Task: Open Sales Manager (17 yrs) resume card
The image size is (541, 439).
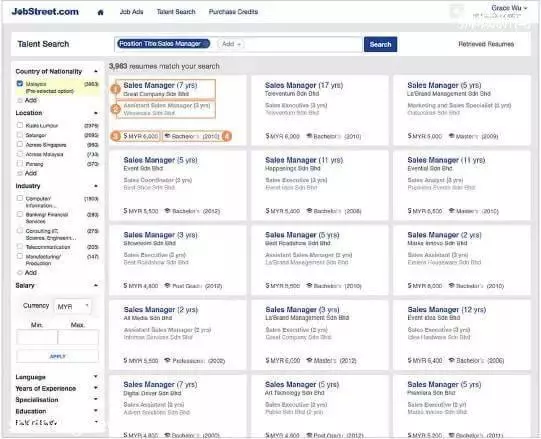Action: tap(304, 85)
